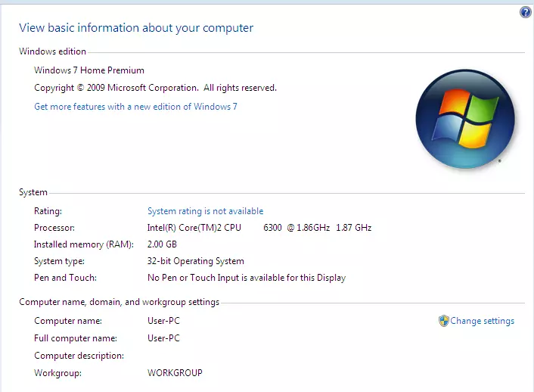
Task: Click the 'Computer name:' label
Action: [68, 321]
